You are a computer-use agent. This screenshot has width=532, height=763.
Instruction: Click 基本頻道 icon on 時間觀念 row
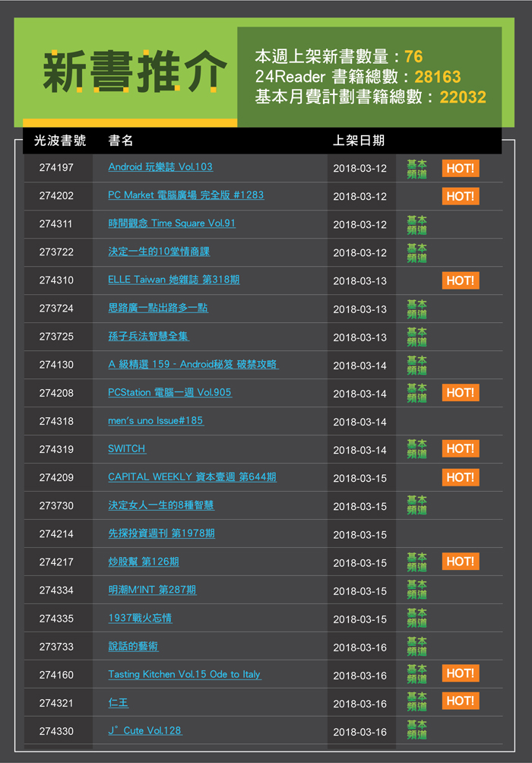click(x=416, y=224)
